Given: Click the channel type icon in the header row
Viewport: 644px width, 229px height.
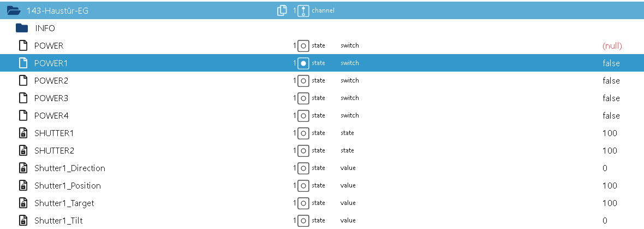Looking at the screenshot, I should (x=303, y=10).
